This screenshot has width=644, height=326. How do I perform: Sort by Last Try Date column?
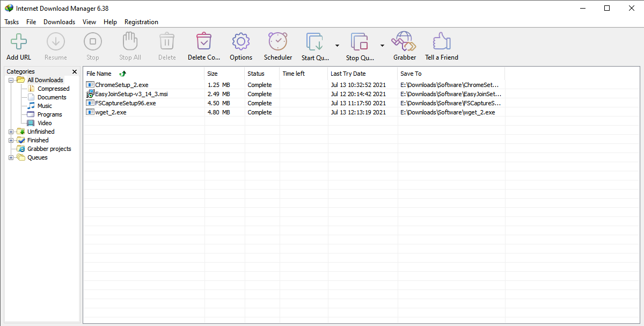[362, 74]
